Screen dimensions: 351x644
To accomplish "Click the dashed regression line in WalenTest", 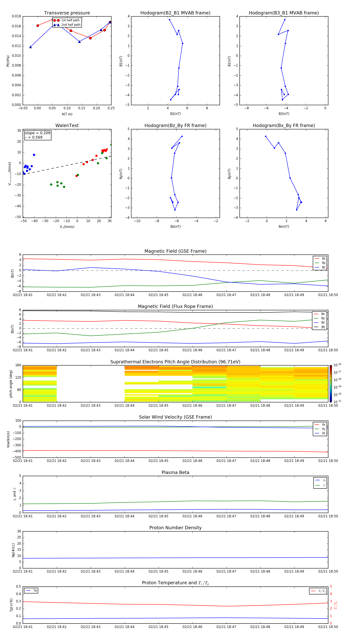I will 67,165.
